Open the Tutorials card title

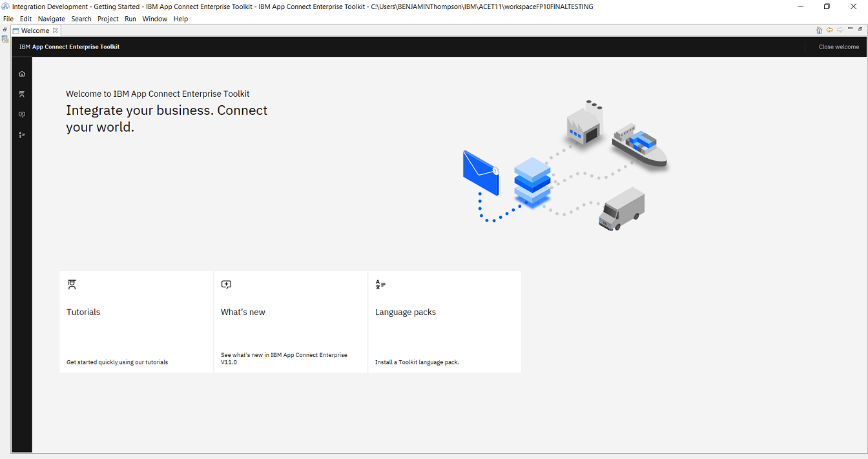coord(83,312)
